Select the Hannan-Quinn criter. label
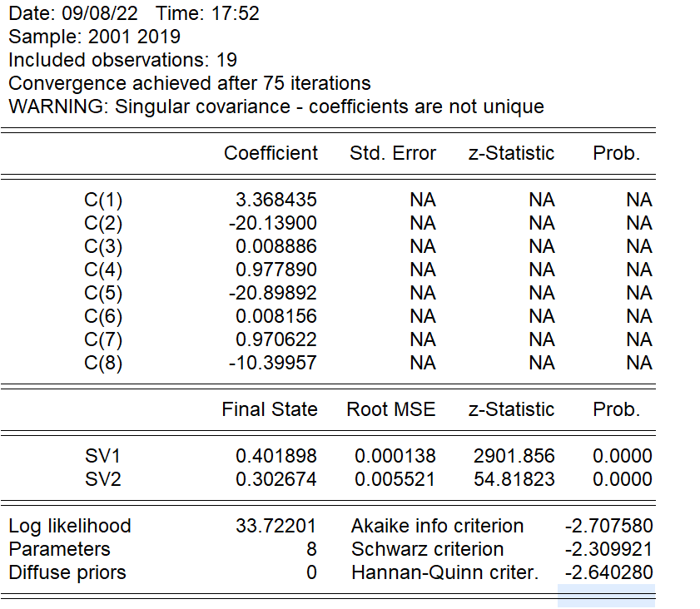Image resolution: width=700 pixels, height=609 pixels. pos(444,572)
